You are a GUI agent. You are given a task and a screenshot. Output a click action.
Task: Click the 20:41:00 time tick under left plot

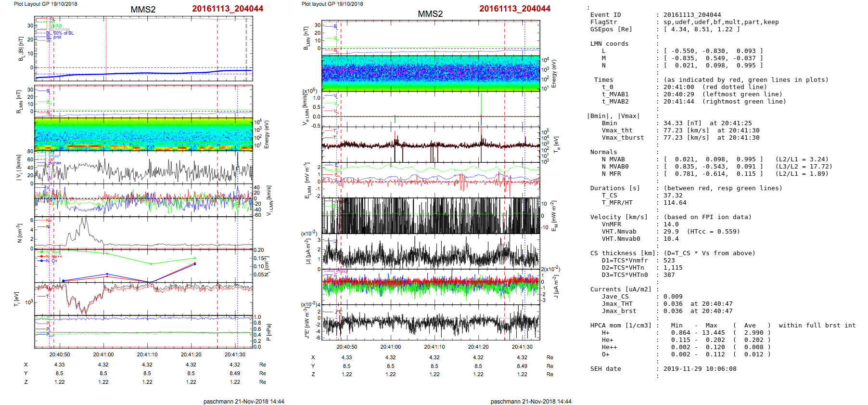pyautogui.click(x=103, y=354)
